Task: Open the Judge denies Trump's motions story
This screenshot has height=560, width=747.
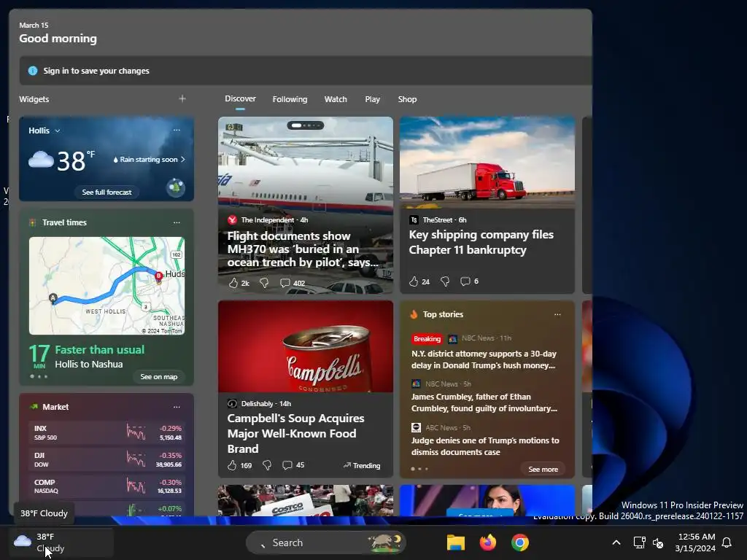Action: coord(485,446)
